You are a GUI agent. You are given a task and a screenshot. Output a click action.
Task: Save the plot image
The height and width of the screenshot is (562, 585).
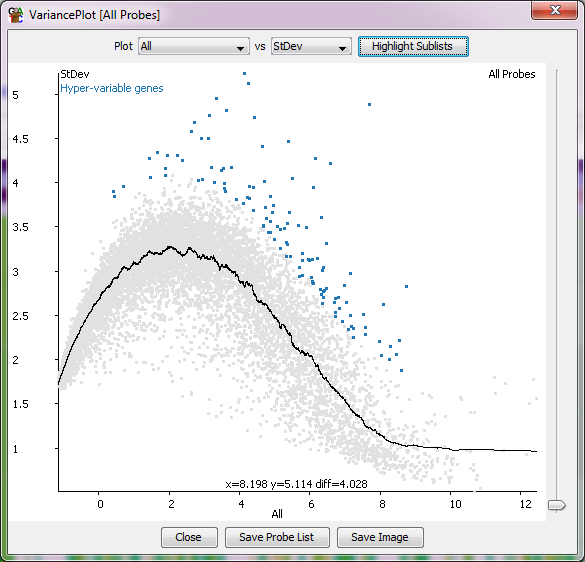click(x=380, y=537)
